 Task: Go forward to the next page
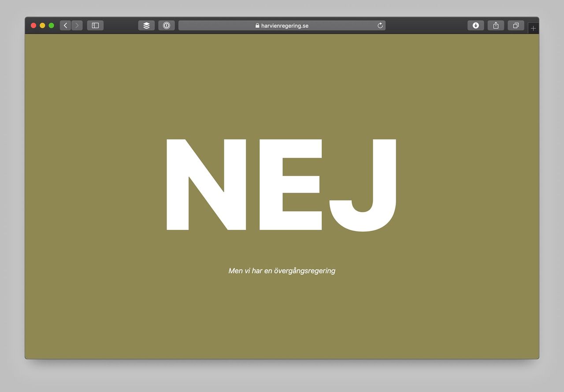(x=77, y=26)
